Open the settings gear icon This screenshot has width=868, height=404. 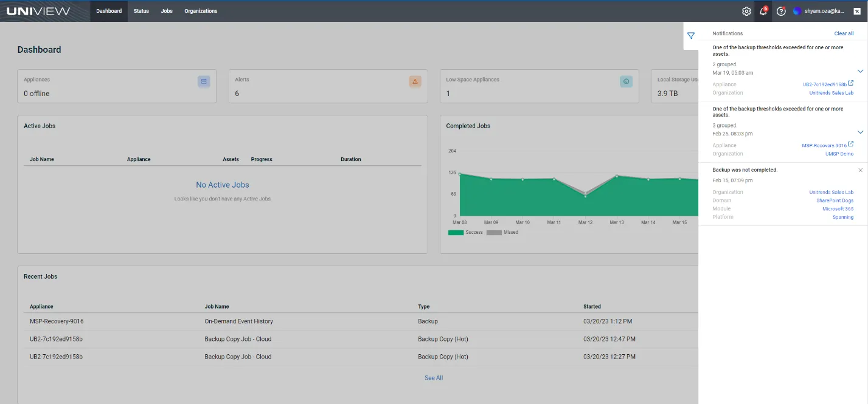point(746,11)
